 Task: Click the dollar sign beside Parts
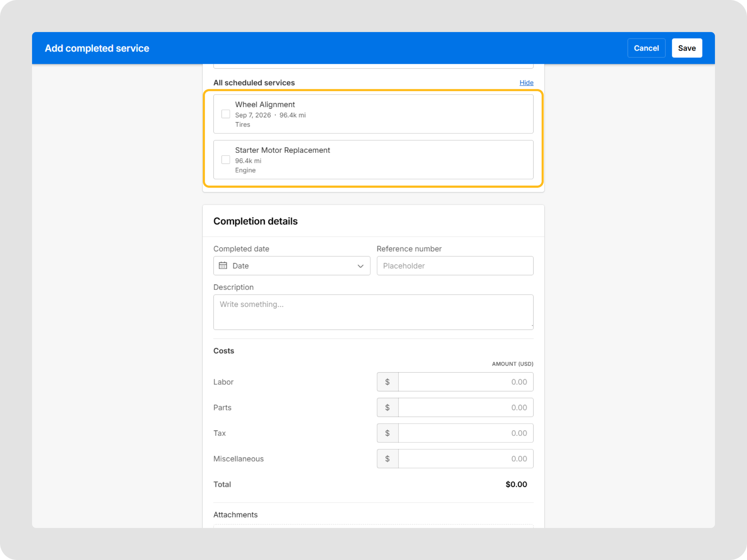coord(387,407)
